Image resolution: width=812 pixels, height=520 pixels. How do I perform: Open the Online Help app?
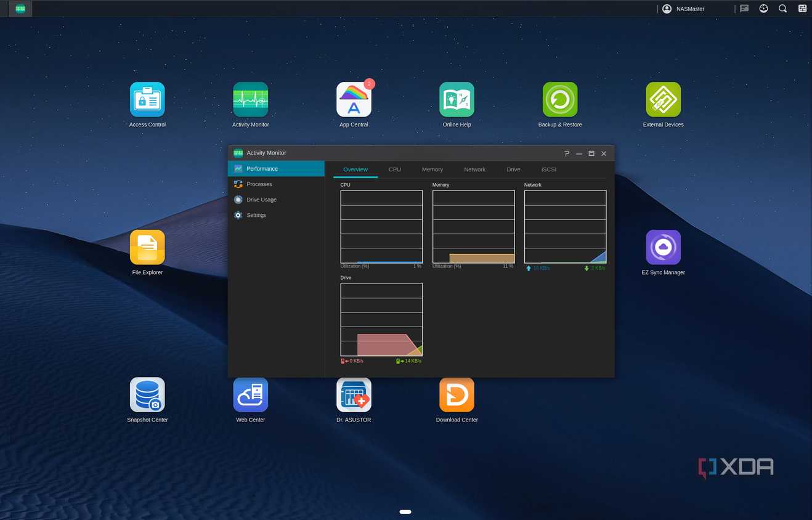[457, 100]
